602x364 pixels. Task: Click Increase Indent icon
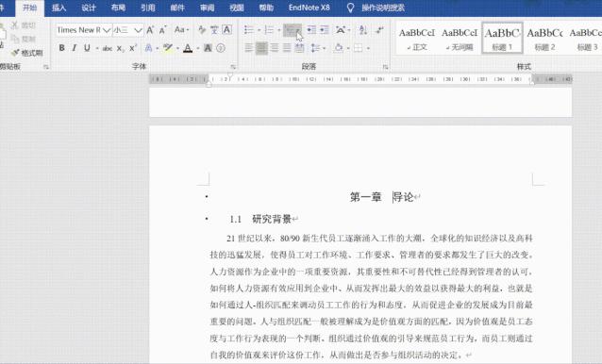tap(325, 29)
